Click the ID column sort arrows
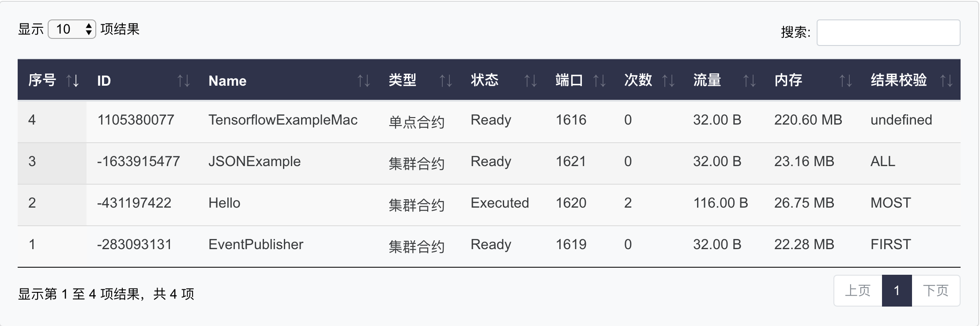 coord(184,81)
